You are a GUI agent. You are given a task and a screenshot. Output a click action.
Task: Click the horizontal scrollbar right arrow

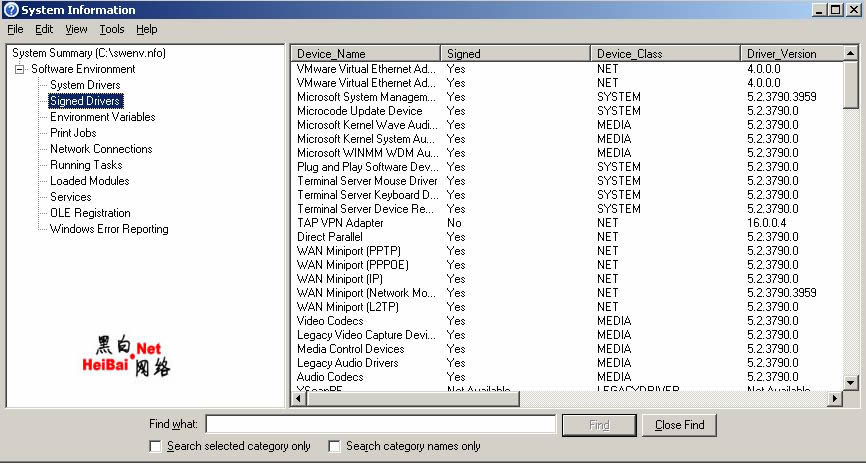tap(834, 399)
